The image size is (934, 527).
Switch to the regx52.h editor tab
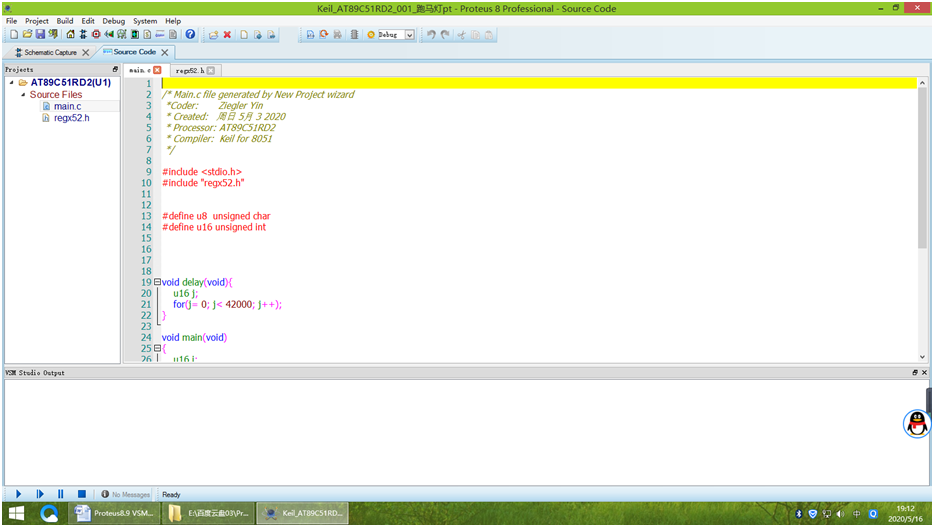click(x=190, y=70)
